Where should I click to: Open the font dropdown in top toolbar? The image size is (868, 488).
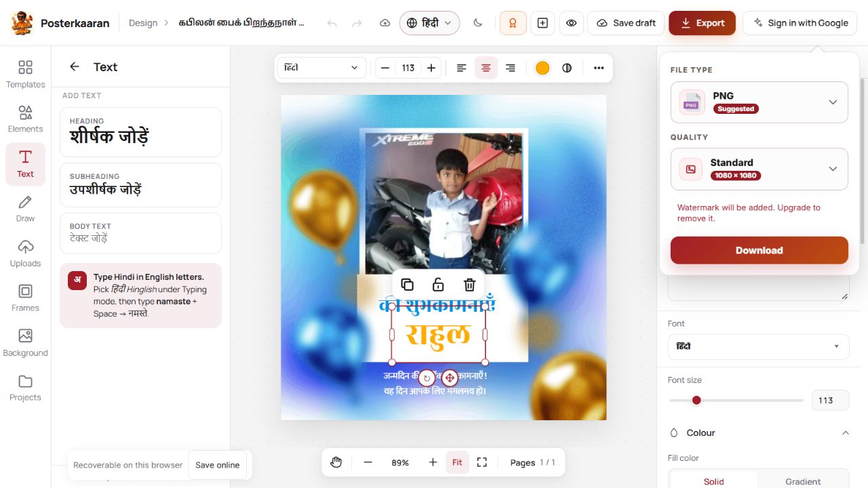pyautogui.click(x=321, y=68)
